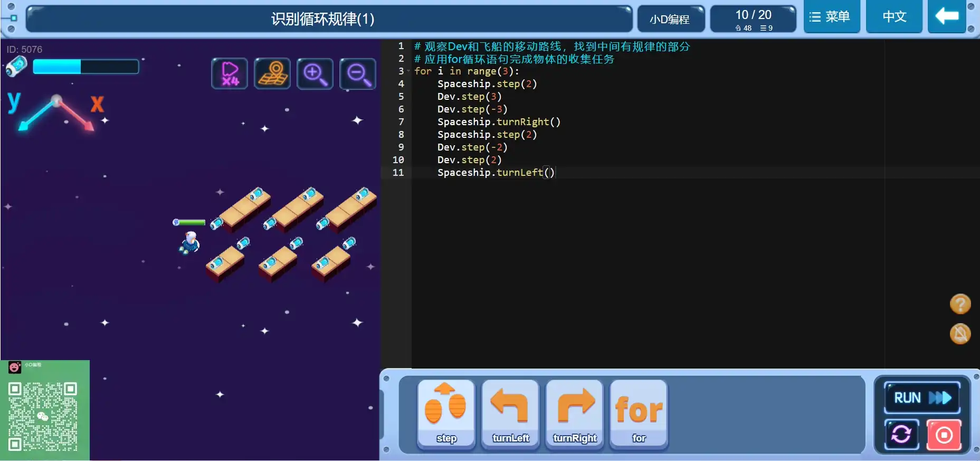This screenshot has height=461, width=980.
Task: Zoom out with the magnifier minus icon
Action: (358, 73)
